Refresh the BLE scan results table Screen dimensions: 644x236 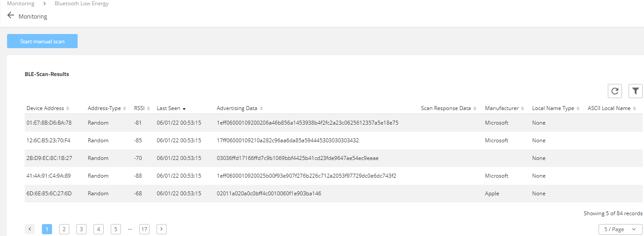pyautogui.click(x=614, y=91)
